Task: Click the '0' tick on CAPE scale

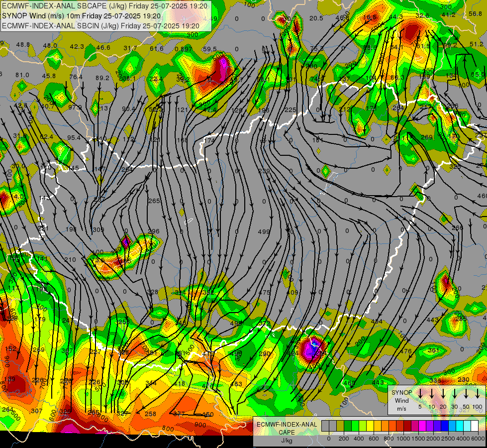Action: pos(329,439)
